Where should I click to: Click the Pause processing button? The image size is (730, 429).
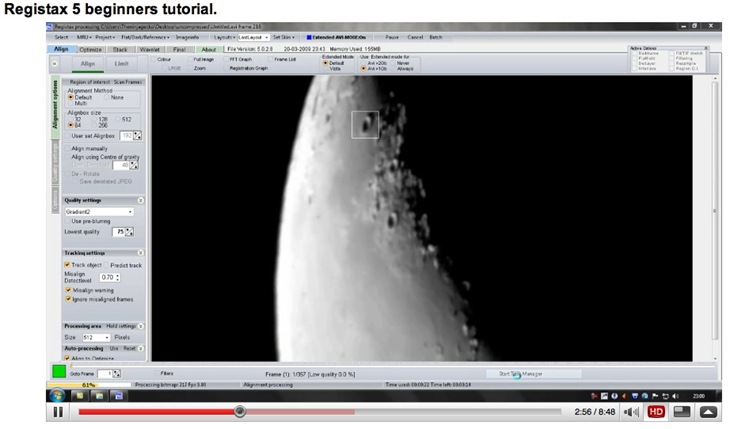click(x=392, y=37)
